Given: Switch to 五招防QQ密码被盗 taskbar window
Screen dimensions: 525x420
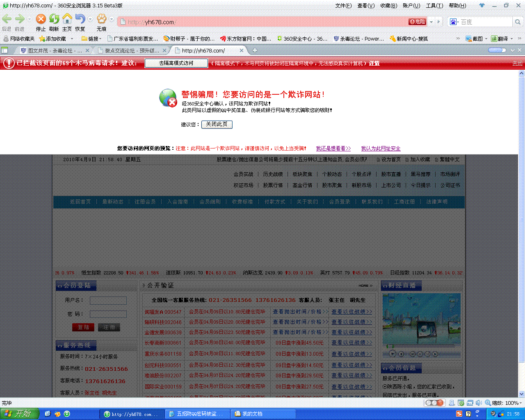Looking at the screenshot, I should pos(198,414).
